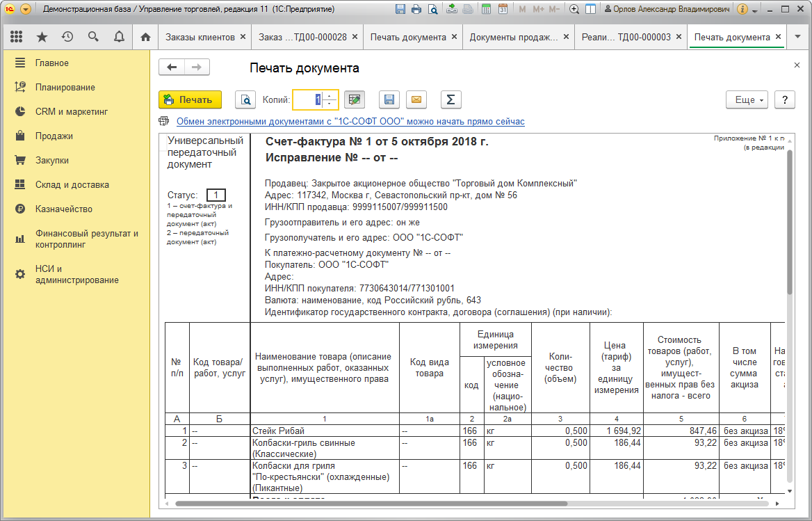Click the vertical scrollbar of the document
812x521 pixels.
[x=790, y=223]
